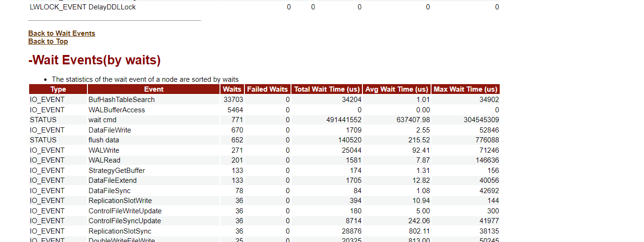Click average wait time 637407.98
Viewport: 644px width, 242px height.
(x=413, y=120)
